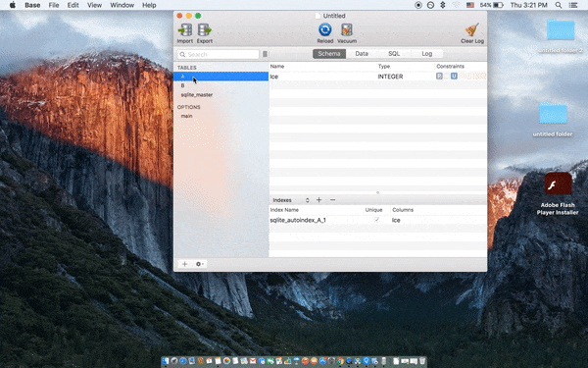
Task: Click inside the Search input field
Action: pos(218,54)
